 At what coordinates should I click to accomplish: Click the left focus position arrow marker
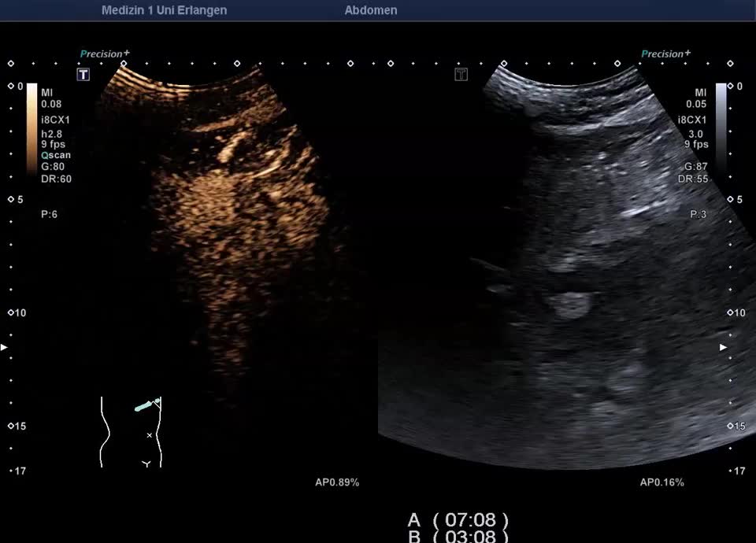click(5, 347)
